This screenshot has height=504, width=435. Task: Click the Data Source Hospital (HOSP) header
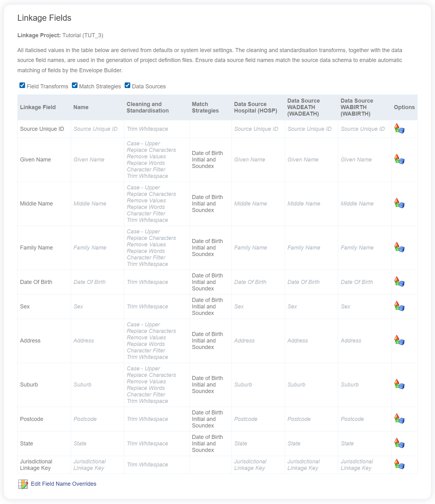pos(256,107)
